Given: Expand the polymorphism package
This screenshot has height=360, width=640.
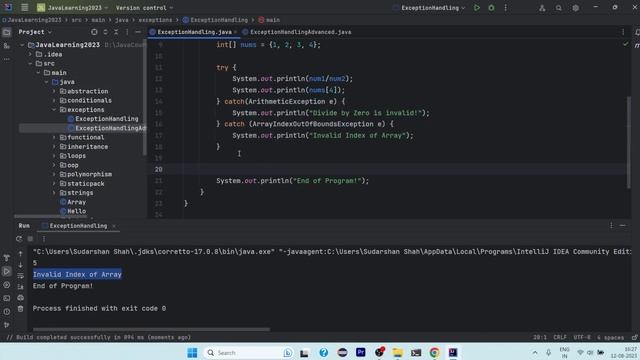Looking at the screenshot, I should 54,174.
